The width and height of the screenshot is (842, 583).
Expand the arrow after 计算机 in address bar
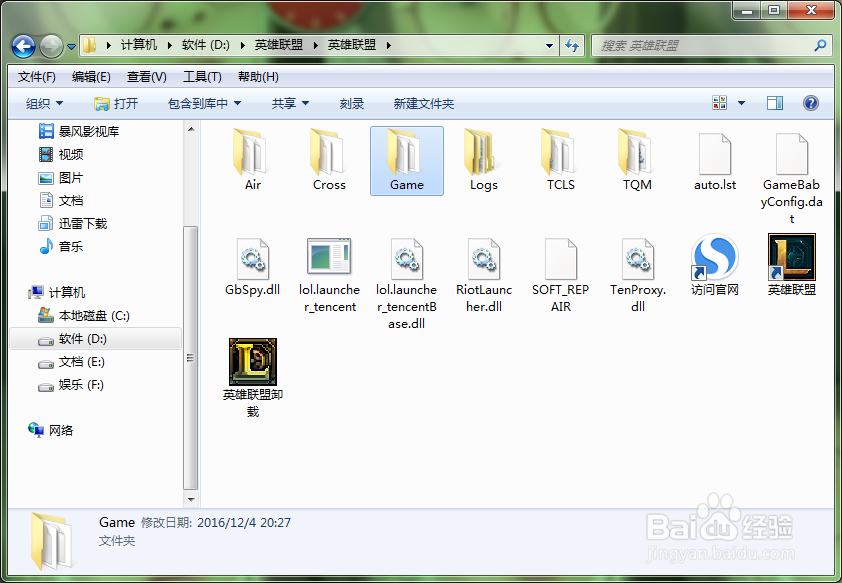click(170, 45)
